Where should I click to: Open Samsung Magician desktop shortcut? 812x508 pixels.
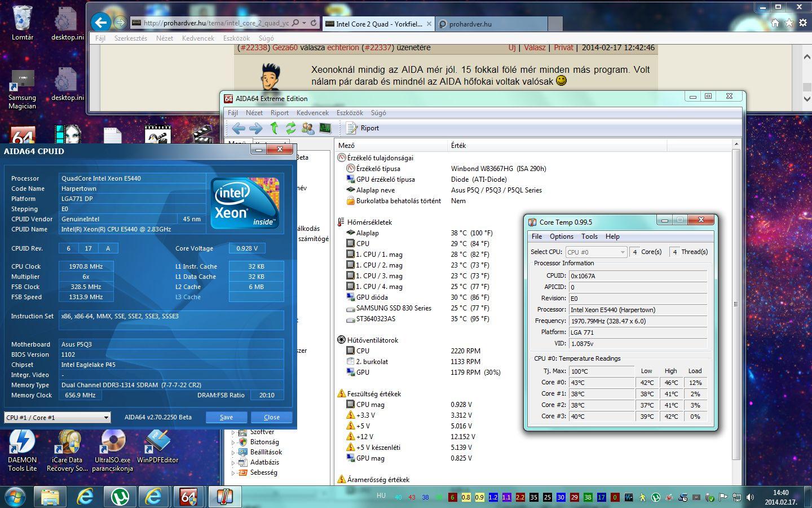23,89
